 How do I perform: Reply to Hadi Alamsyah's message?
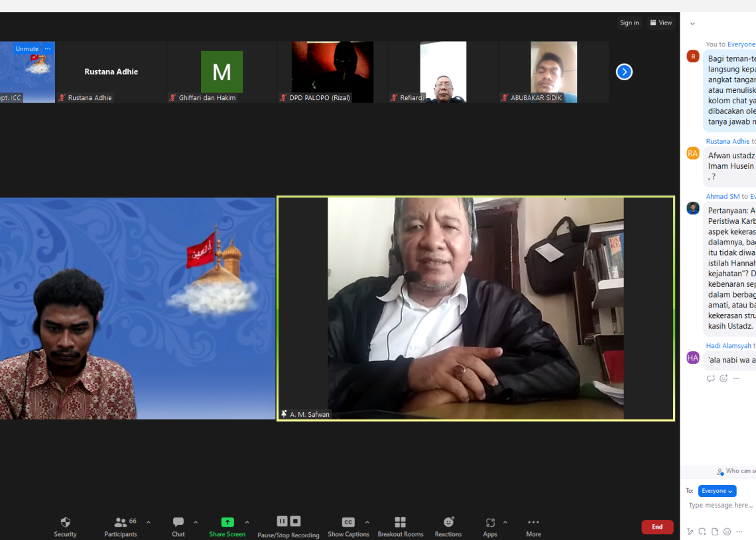[711, 378]
